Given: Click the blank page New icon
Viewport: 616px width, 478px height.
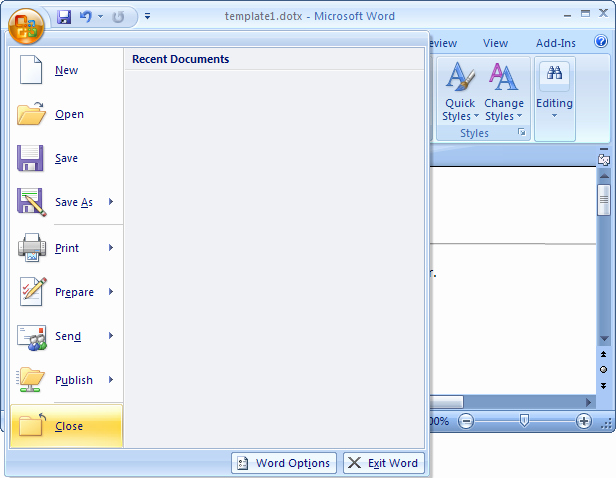Looking at the screenshot, I should pos(31,70).
